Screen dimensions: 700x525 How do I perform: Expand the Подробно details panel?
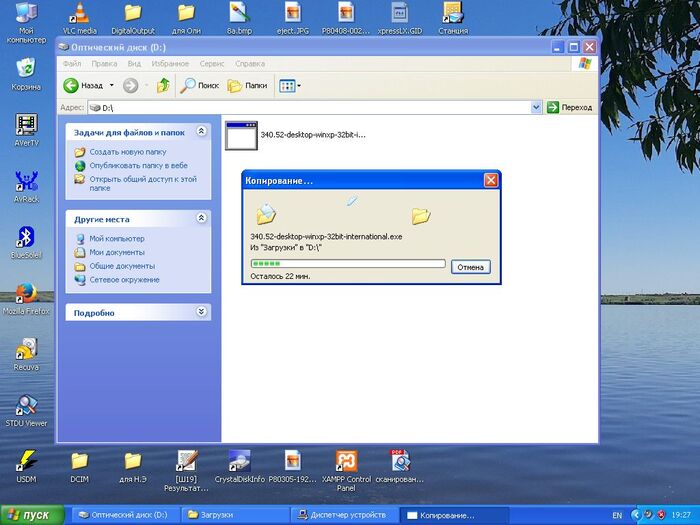point(201,312)
